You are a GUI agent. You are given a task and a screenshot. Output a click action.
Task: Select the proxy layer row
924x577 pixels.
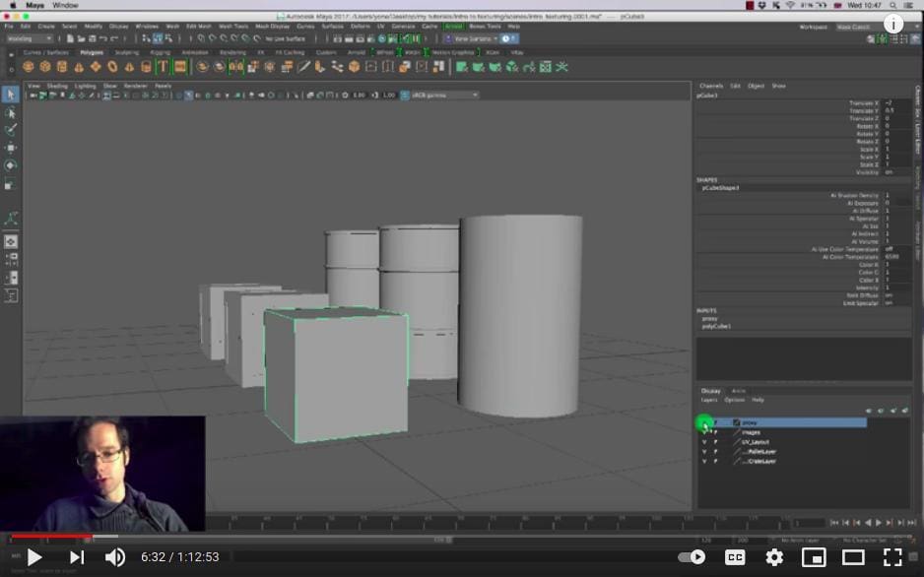(x=783, y=422)
